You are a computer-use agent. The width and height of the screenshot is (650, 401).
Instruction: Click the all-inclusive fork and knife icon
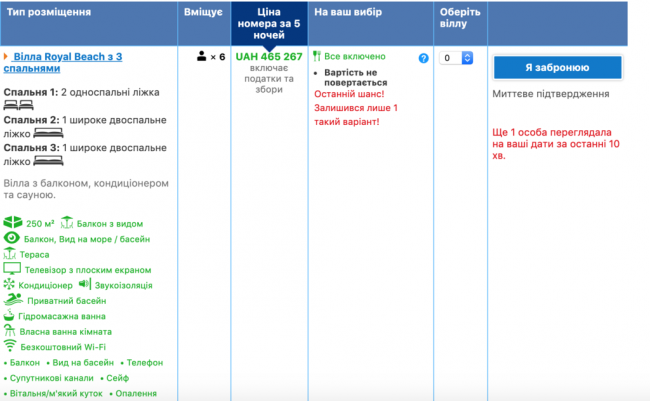point(317,57)
